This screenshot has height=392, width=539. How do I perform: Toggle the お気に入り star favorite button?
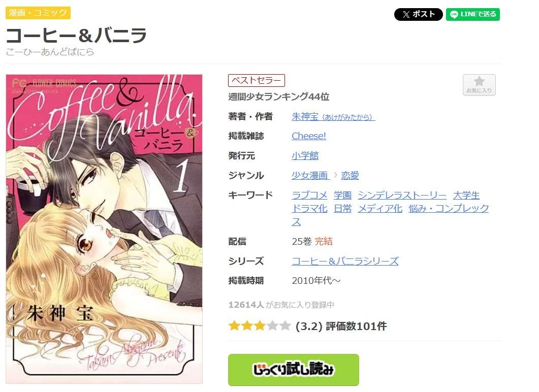[x=479, y=85]
